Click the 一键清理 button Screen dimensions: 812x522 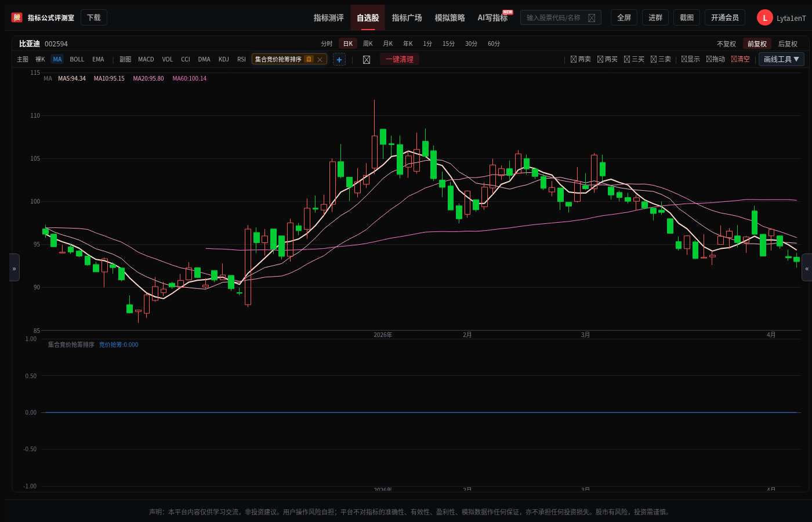400,59
